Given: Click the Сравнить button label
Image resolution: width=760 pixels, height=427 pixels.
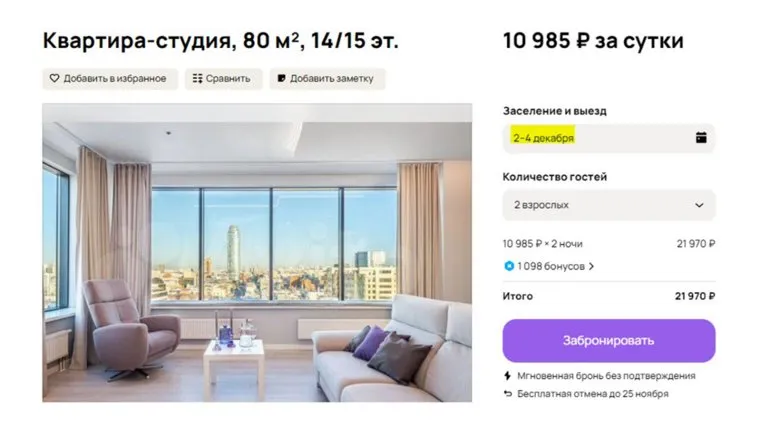Looking at the screenshot, I should [x=229, y=79].
